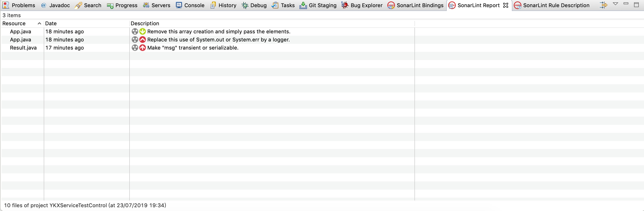The image size is (644, 211).
Task: Click Result.java in the Resource column
Action: pos(23,48)
